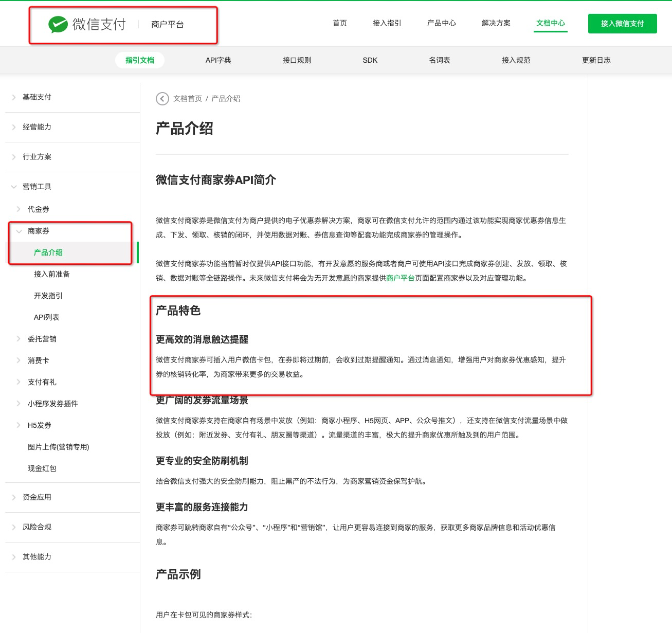
Task: Open 接入前准备 in the sidebar
Action: tap(52, 274)
